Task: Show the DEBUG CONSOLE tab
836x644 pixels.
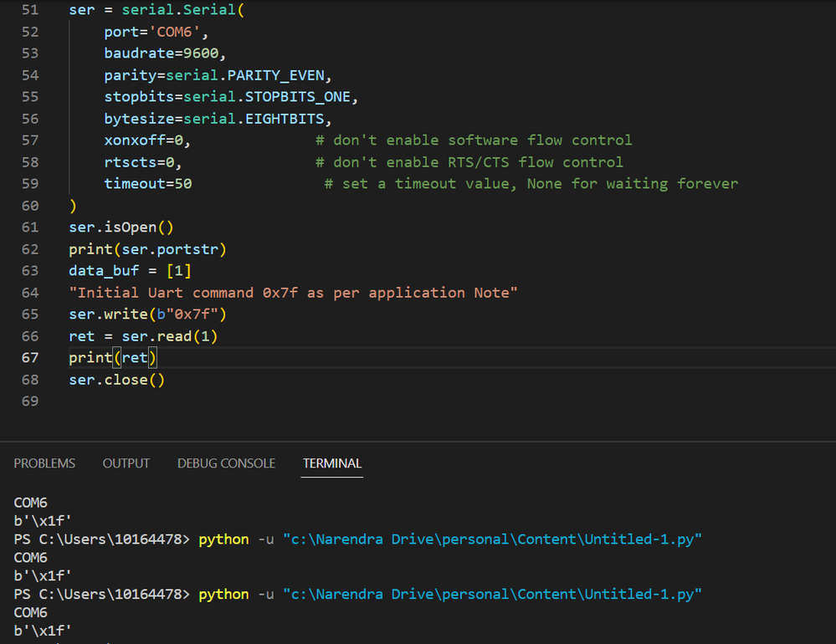Action: [226, 463]
